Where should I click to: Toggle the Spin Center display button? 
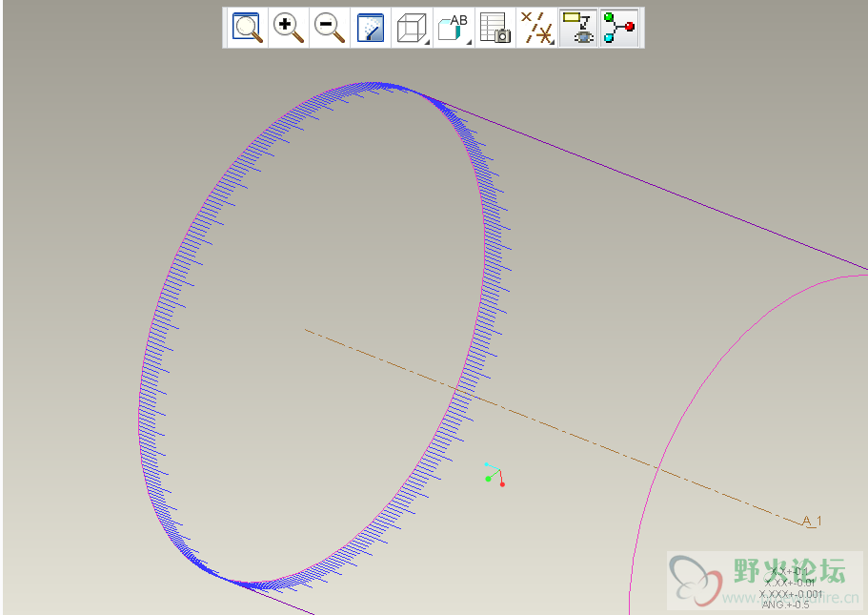click(619, 28)
